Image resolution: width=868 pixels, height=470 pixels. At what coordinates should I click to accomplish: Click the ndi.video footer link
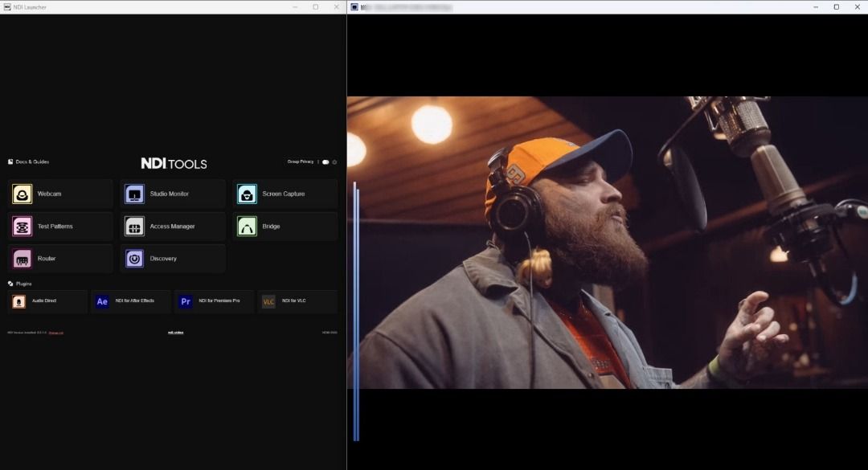tap(175, 332)
